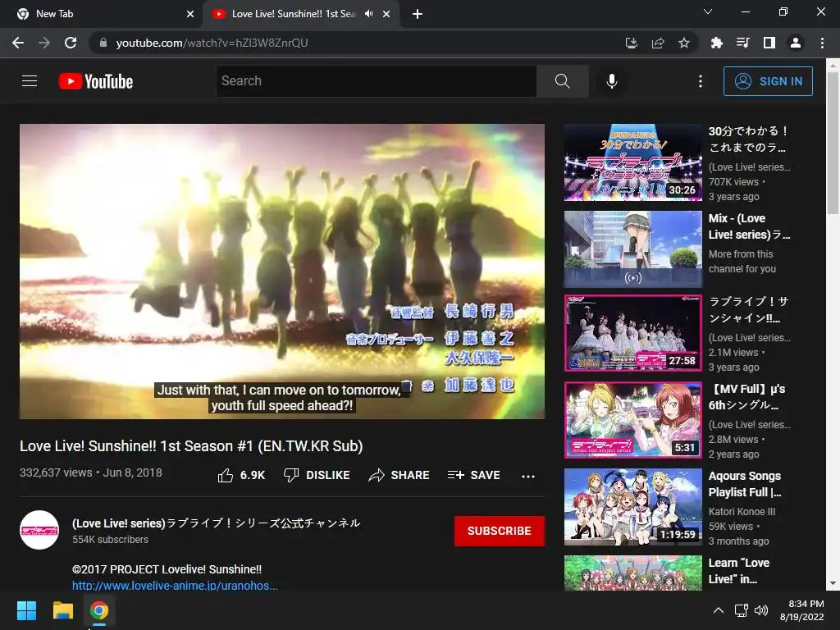
Task: Open the 30:26 recap video thumbnail
Action: coord(632,162)
